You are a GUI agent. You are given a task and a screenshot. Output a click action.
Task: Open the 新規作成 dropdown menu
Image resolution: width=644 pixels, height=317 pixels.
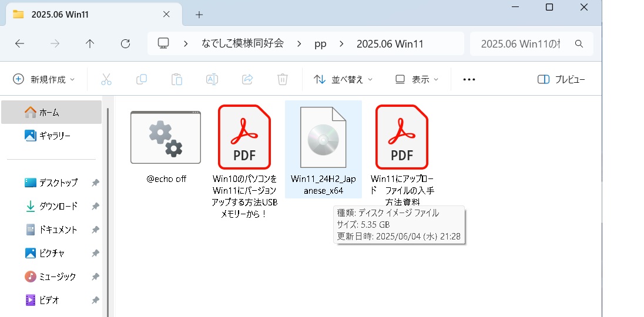point(43,79)
